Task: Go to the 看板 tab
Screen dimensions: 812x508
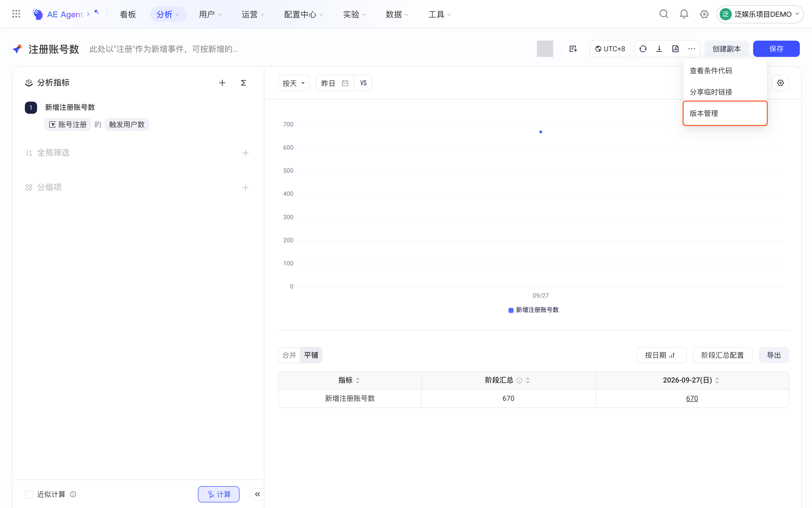Action: click(128, 14)
